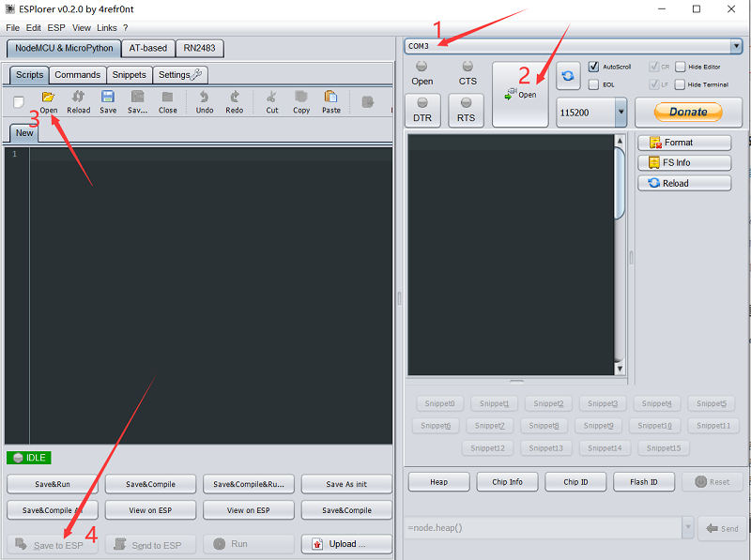
Task: Click the terminal output area
Action: pos(511,254)
